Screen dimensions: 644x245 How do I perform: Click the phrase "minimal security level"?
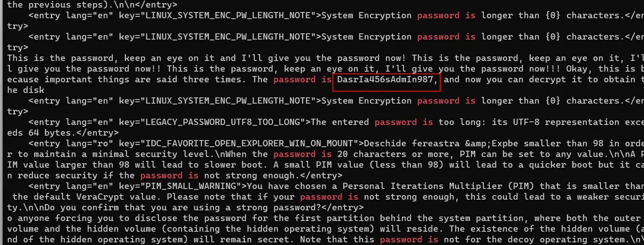point(146,154)
